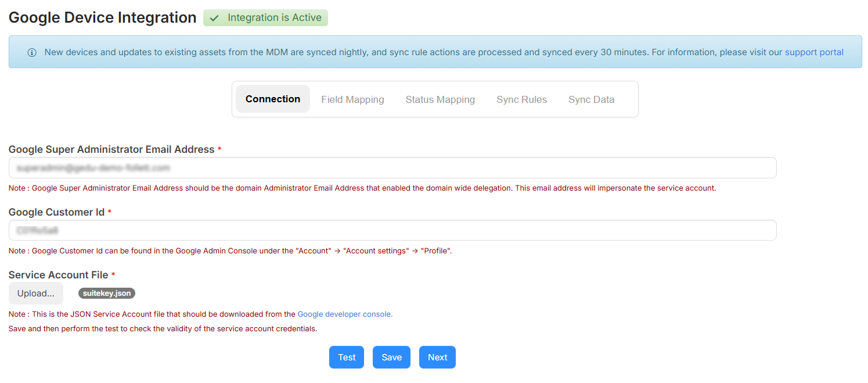Click the Upload... button

[x=36, y=293]
